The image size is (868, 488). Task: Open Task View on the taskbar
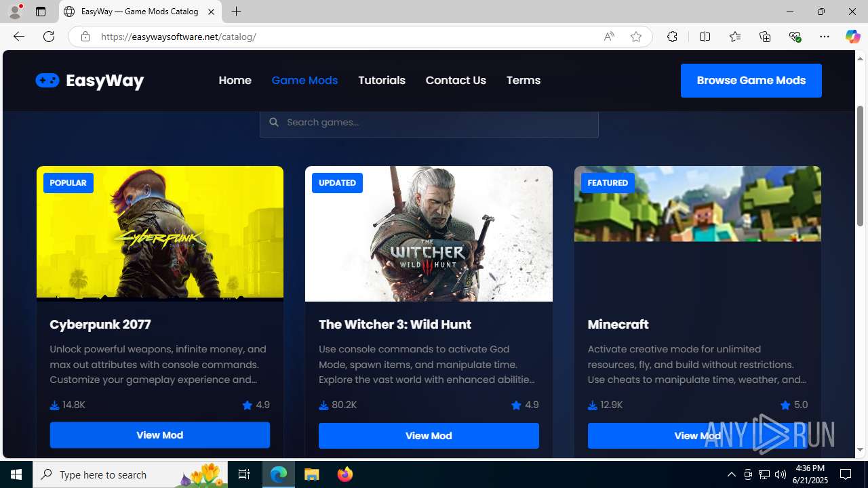244,474
